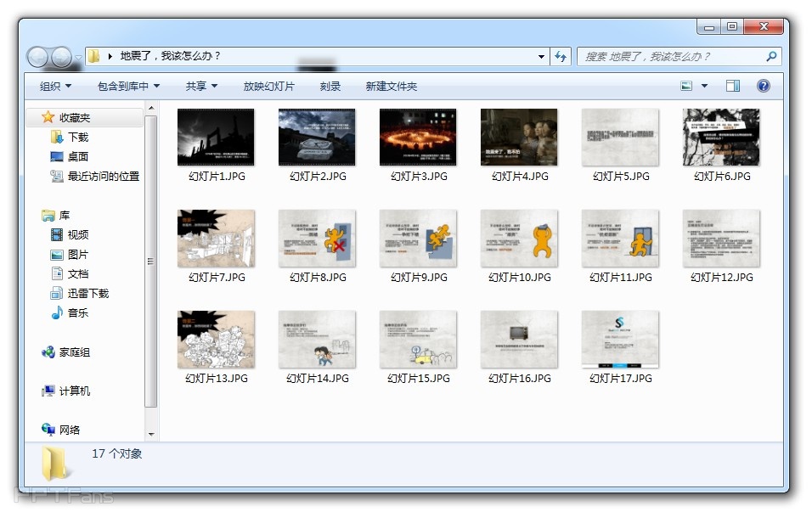Click the 新建文件夹 button
The height and width of the screenshot is (512, 812).
click(391, 86)
